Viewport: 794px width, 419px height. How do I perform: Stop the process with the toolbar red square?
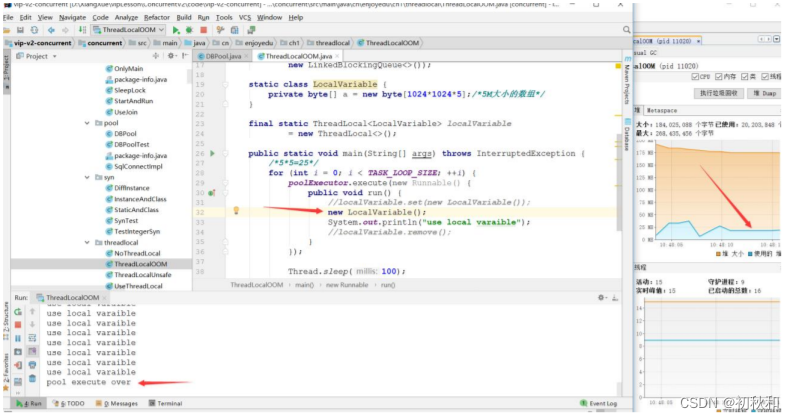point(204,30)
